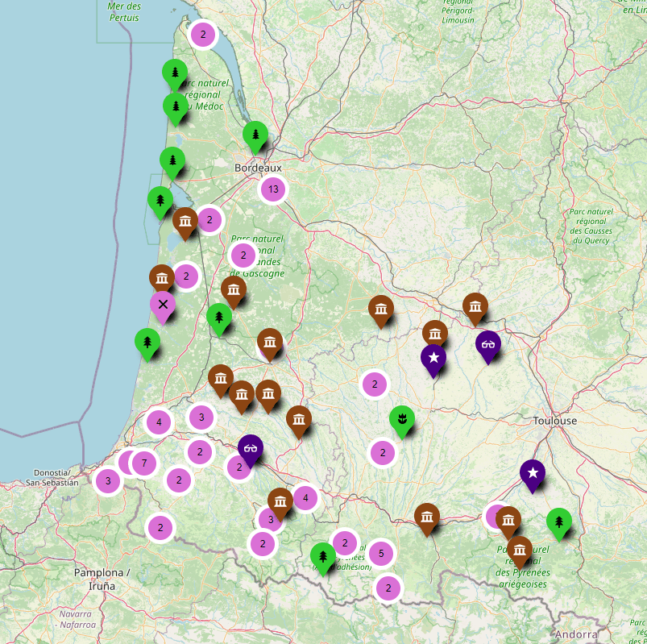Open the easternmost purple glasses marker
This screenshot has width=647, height=644.
[488, 344]
